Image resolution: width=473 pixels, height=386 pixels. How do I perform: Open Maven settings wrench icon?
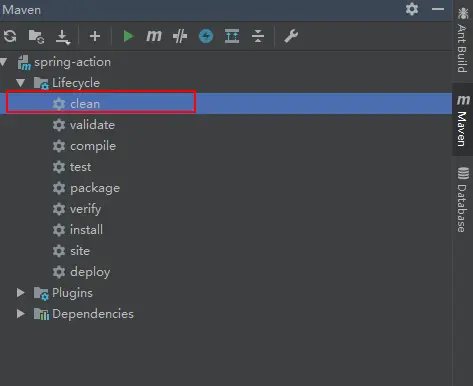(x=291, y=36)
